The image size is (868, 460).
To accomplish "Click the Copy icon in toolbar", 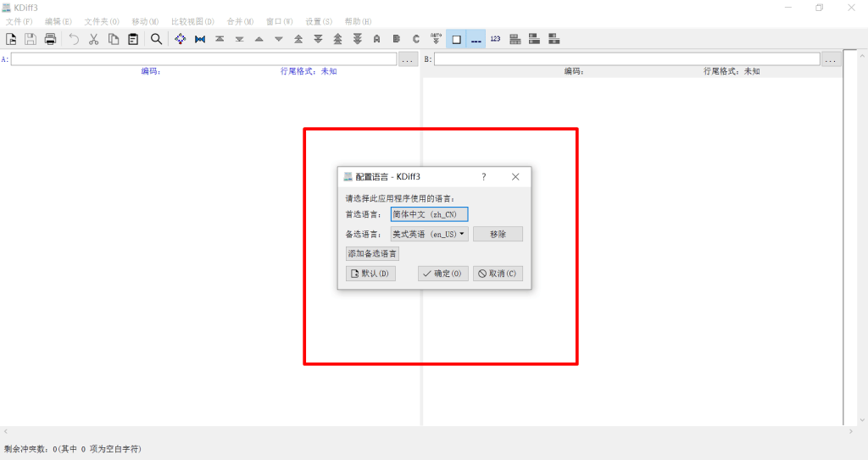I will (x=114, y=39).
